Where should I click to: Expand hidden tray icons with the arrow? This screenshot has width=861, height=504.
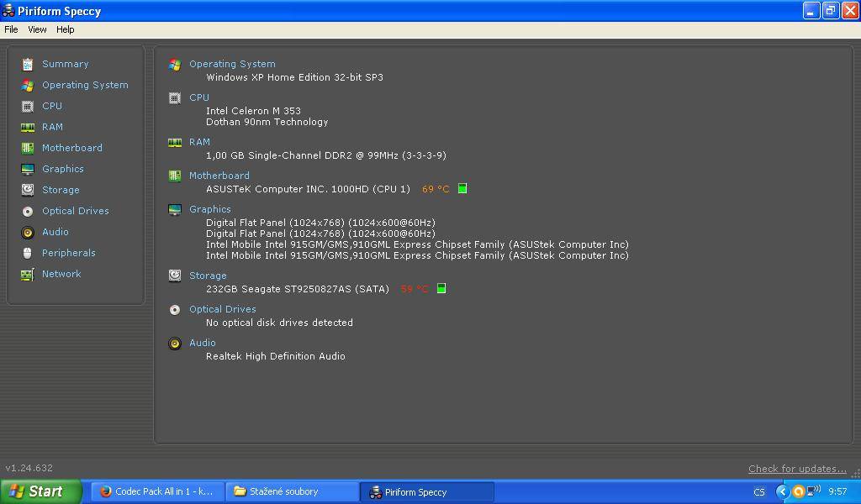(x=783, y=491)
